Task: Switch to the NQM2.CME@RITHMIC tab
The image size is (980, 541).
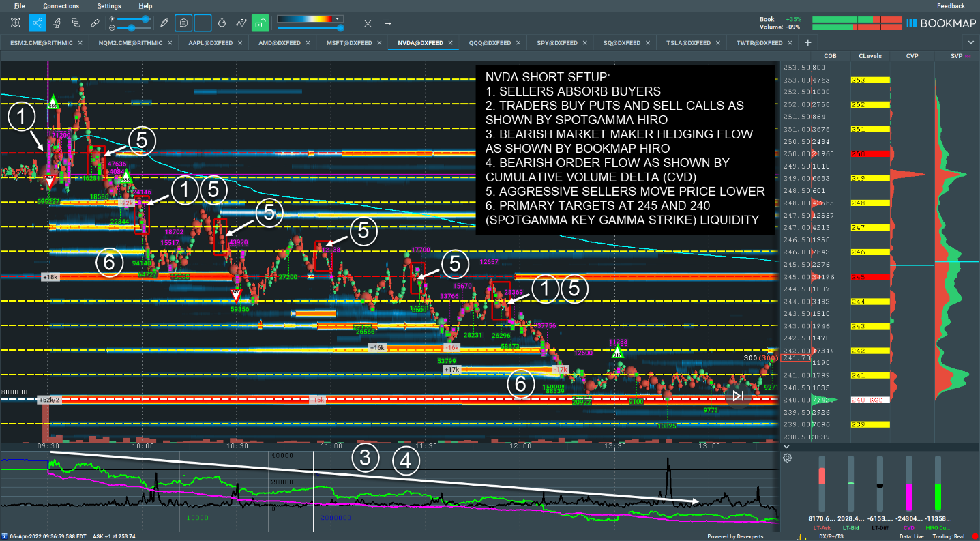Action: click(x=130, y=42)
